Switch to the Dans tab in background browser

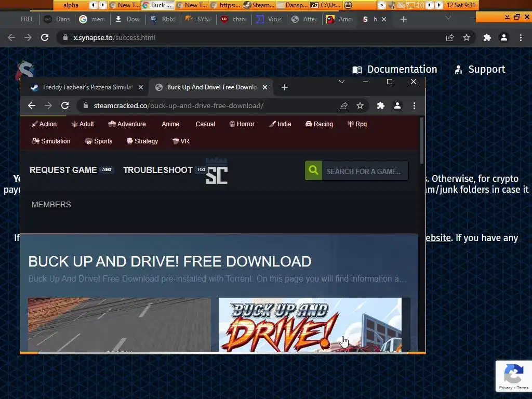[58, 19]
